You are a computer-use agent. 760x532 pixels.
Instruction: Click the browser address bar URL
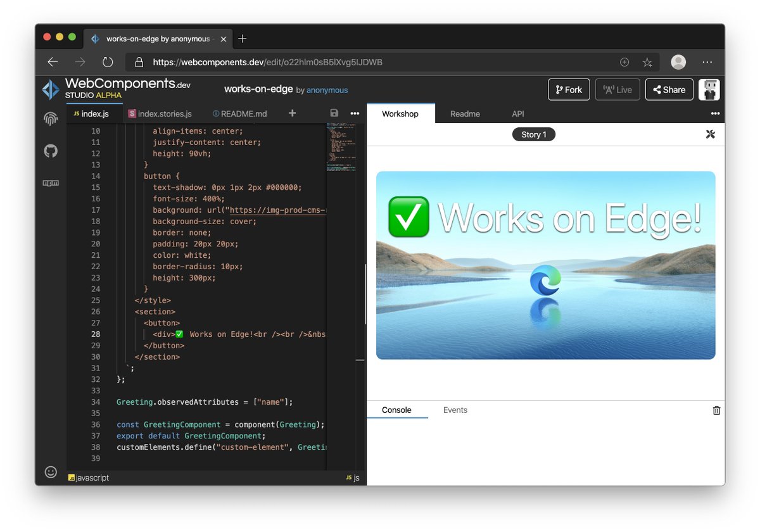coord(268,62)
